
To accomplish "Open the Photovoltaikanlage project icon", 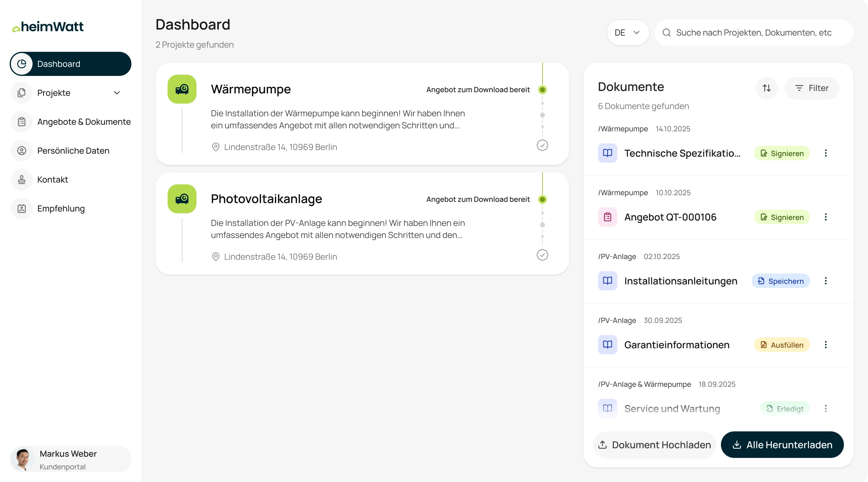I will click(x=182, y=199).
